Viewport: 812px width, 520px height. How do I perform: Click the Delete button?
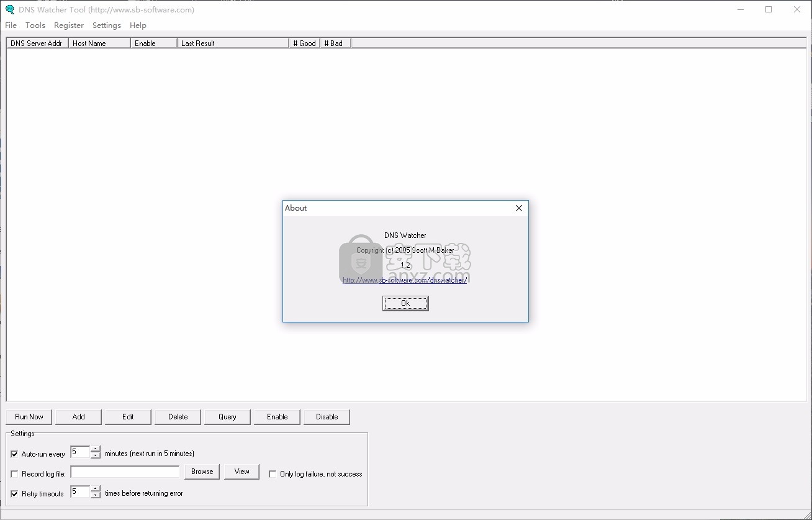[x=178, y=417]
